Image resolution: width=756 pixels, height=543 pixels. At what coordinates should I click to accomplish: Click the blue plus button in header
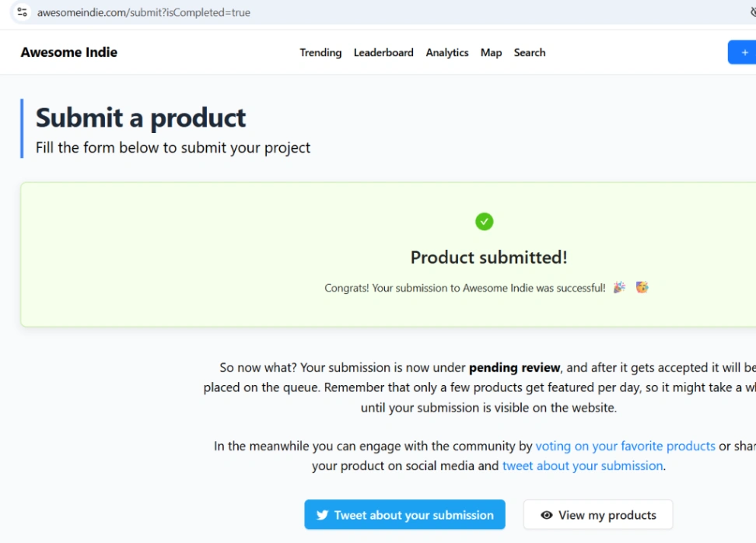click(743, 52)
